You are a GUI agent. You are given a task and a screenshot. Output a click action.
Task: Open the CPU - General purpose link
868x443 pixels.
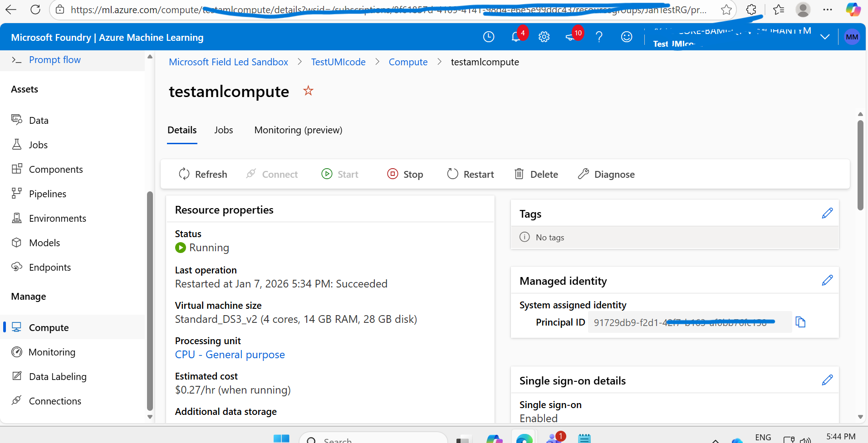point(230,355)
